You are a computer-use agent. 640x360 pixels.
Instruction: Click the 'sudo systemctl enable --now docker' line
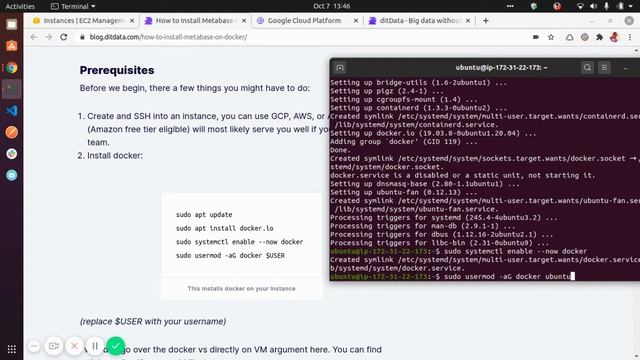tap(239, 242)
